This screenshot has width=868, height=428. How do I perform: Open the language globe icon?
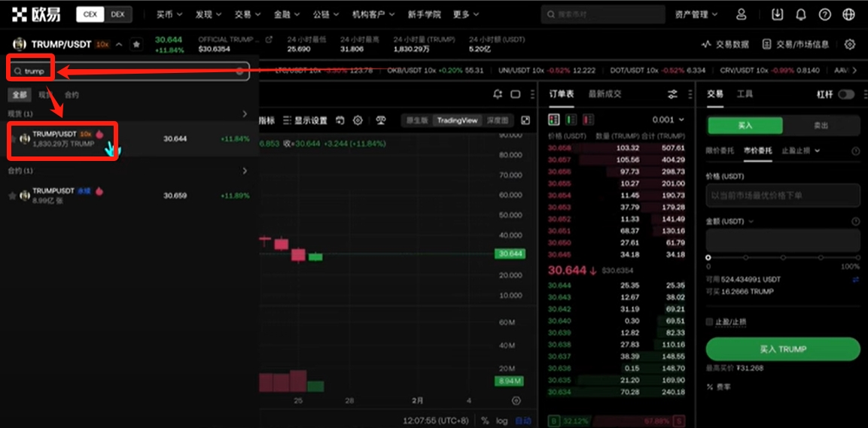click(848, 14)
